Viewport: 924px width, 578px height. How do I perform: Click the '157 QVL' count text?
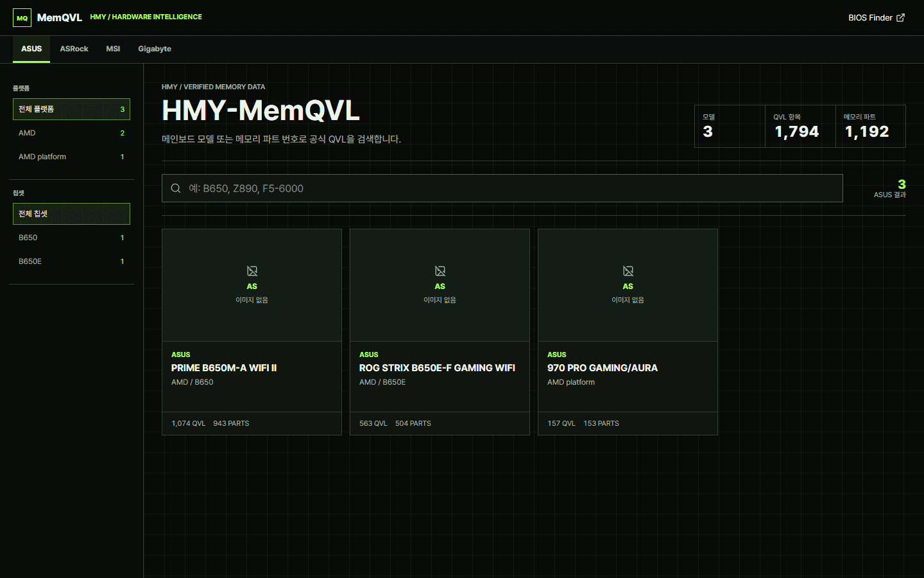point(561,423)
